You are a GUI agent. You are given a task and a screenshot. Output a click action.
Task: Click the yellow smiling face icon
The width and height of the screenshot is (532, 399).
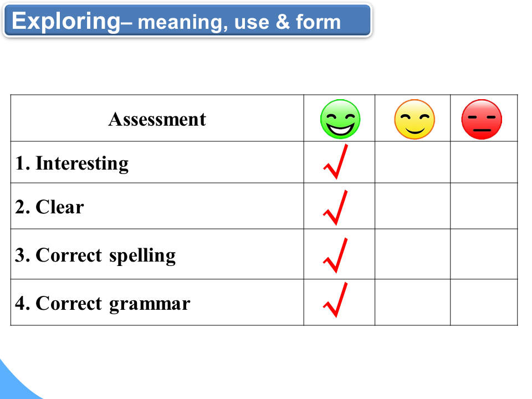tap(414, 119)
